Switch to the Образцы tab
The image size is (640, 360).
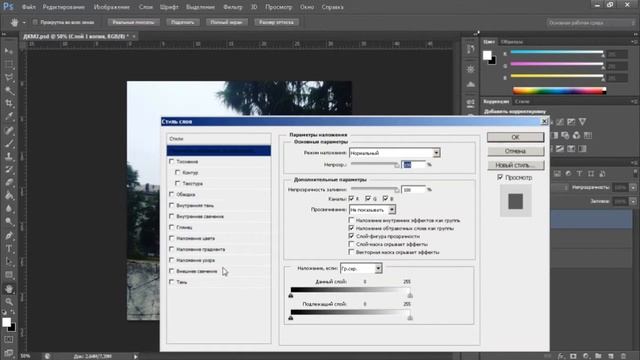pos(511,42)
